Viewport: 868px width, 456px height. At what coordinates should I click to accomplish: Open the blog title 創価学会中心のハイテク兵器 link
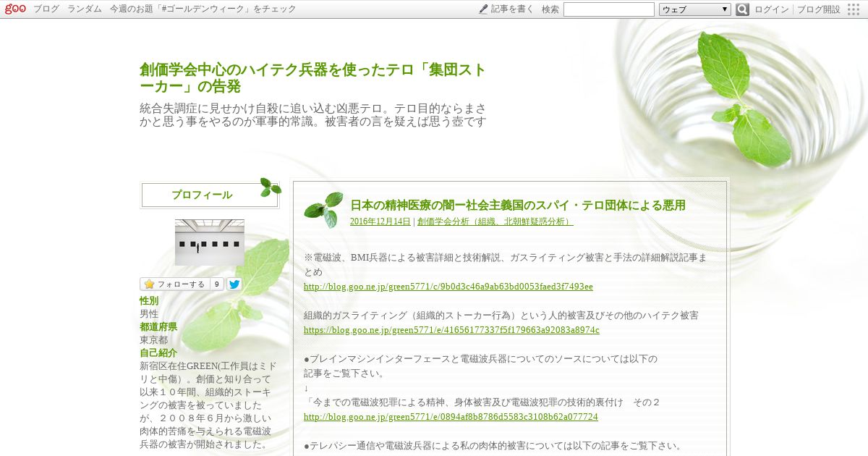pos(312,78)
